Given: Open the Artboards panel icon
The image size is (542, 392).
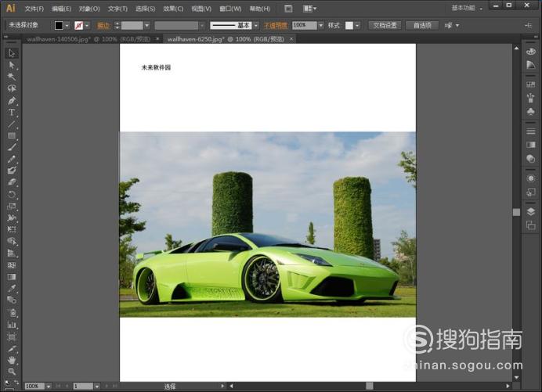Looking at the screenshot, I should coord(530,225).
